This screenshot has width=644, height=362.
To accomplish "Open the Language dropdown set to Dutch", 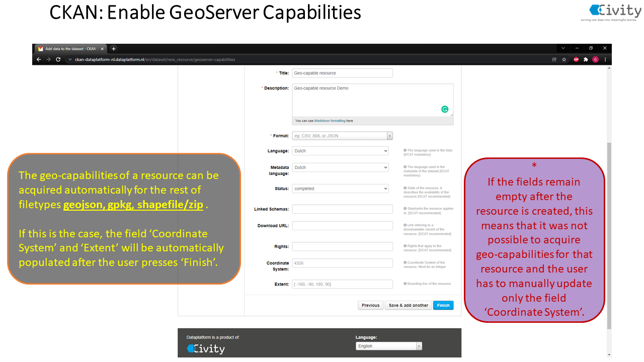I will click(341, 151).
